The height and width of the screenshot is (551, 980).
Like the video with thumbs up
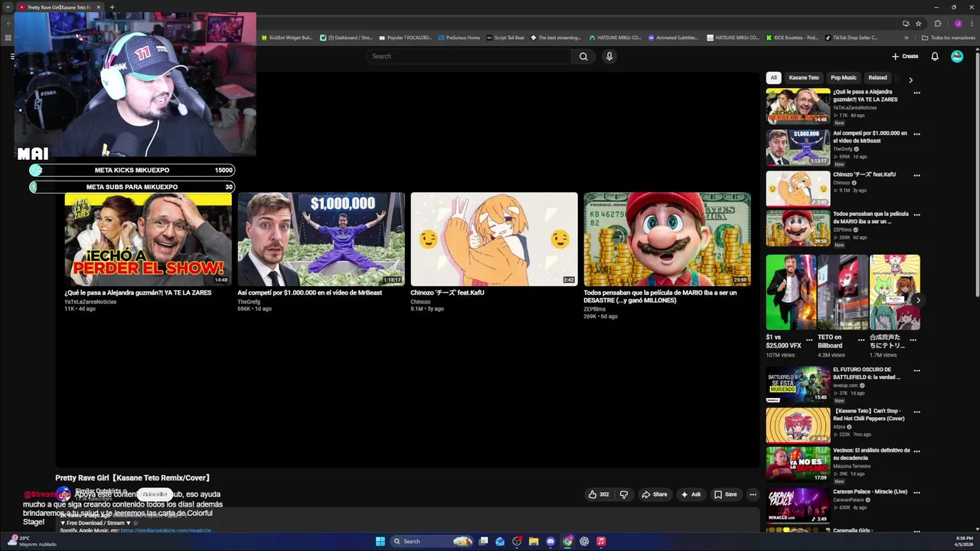coord(599,494)
